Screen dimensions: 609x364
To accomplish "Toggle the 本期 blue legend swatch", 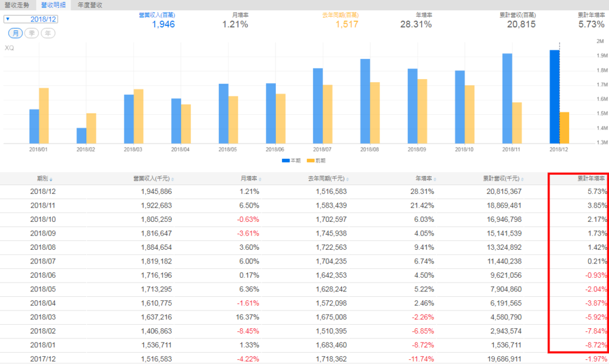I will (285, 161).
